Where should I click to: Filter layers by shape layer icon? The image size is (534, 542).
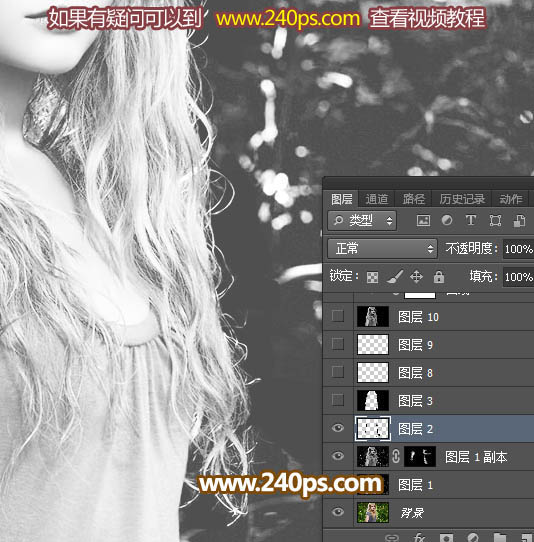tap(495, 221)
